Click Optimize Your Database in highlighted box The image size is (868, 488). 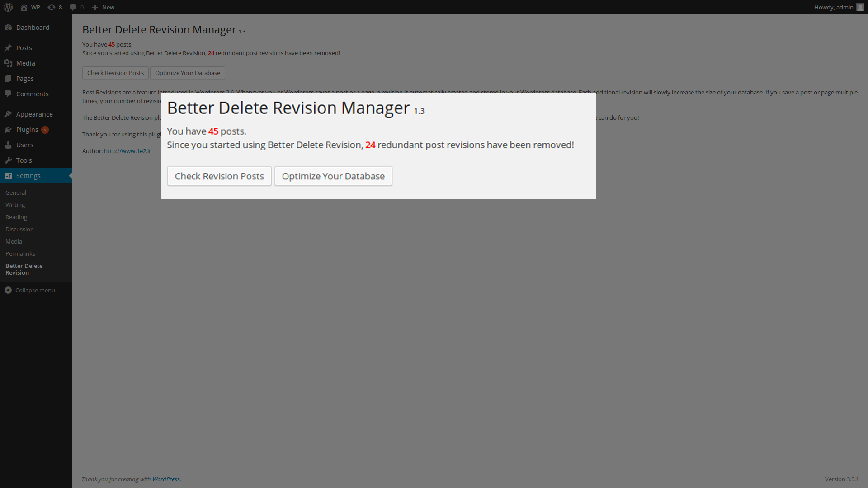333,176
